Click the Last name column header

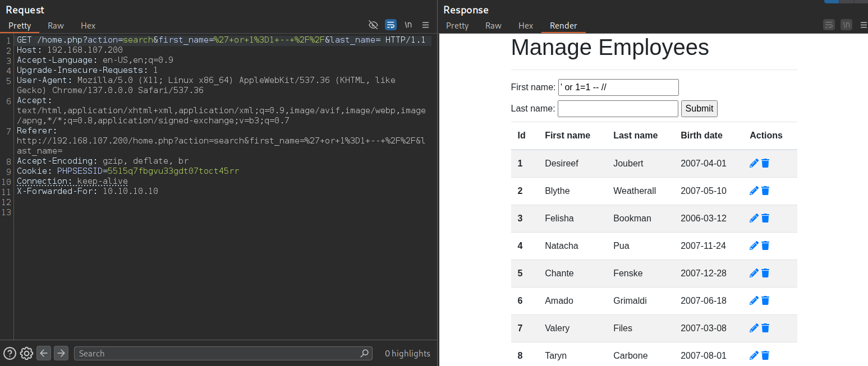click(x=635, y=135)
